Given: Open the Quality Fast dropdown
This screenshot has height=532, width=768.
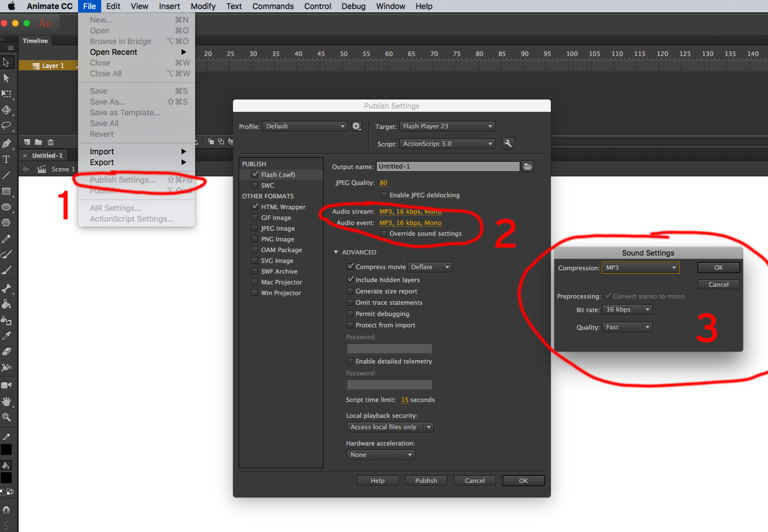Looking at the screenshot, I should point(628,327).
